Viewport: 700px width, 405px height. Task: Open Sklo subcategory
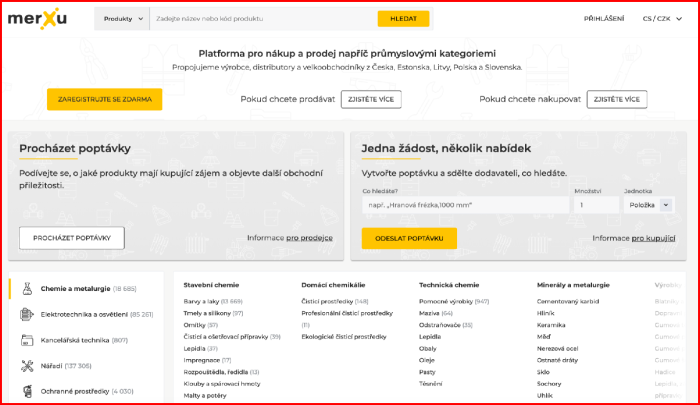(543, 372)
